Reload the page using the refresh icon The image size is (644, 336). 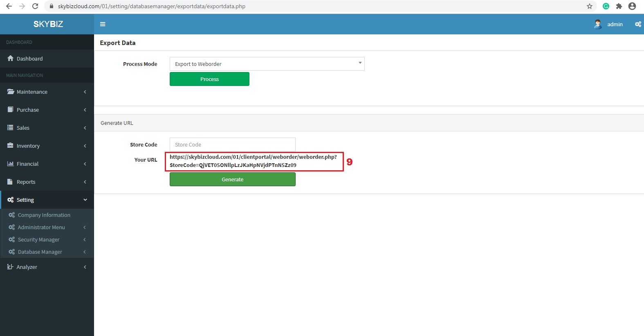coord(35,6)
